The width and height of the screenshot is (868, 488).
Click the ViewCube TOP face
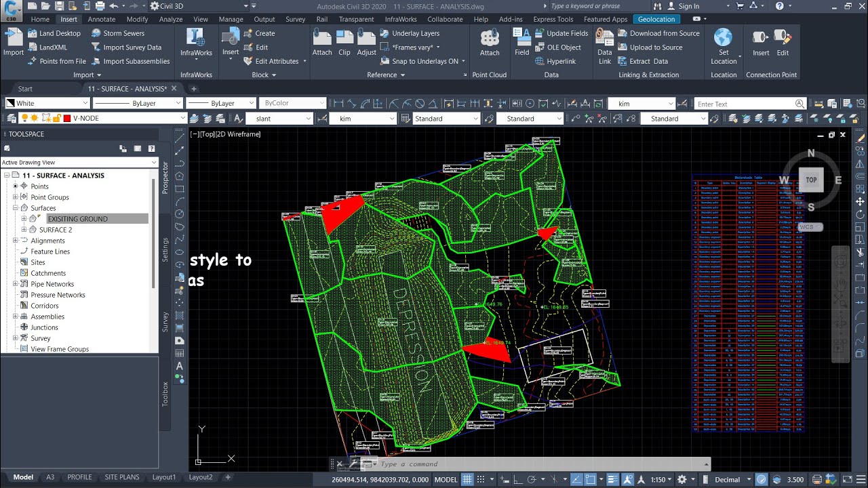[811, 180]
